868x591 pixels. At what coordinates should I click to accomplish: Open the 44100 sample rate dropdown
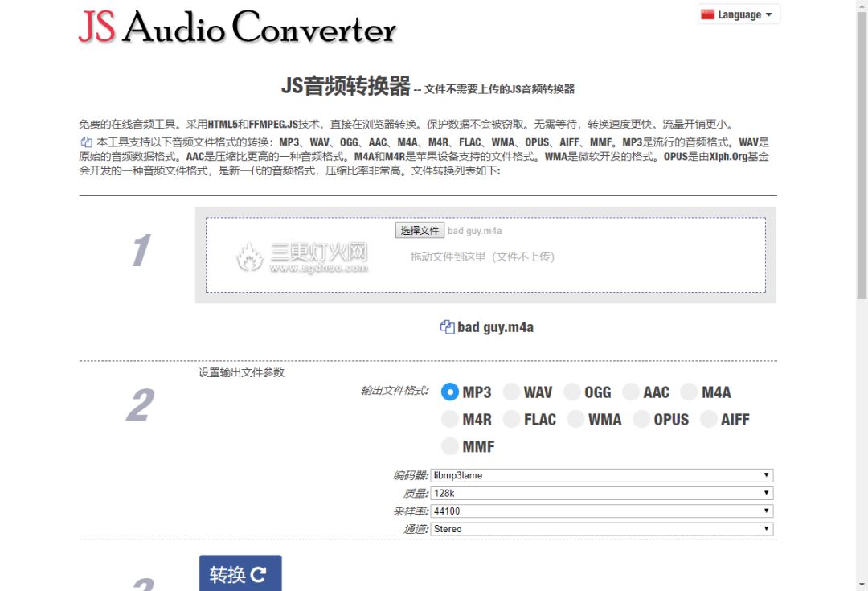[x=601, y=511]
